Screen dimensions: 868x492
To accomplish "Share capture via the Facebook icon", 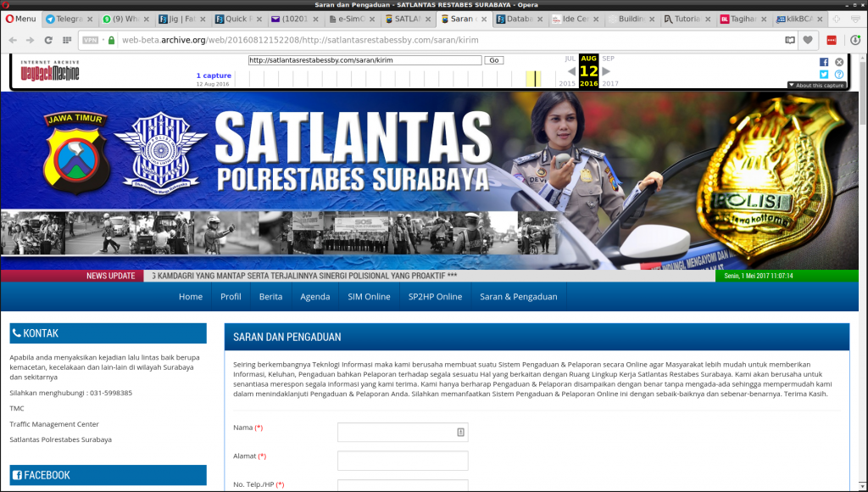I will click(x=824, y=62).
